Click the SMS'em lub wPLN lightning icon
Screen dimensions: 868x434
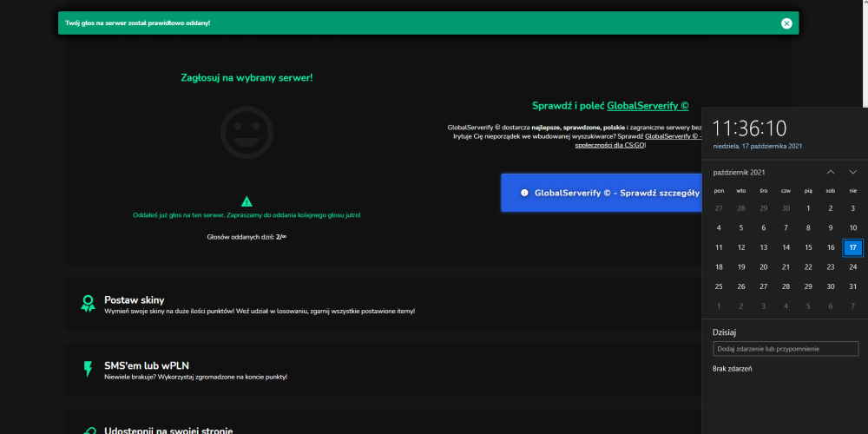pos(88,369)
